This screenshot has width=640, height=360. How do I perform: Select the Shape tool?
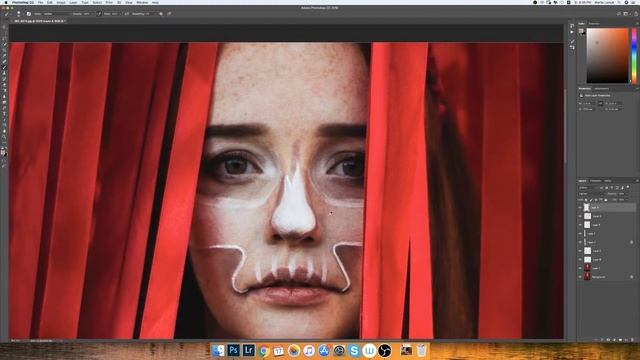pos(4,125)
